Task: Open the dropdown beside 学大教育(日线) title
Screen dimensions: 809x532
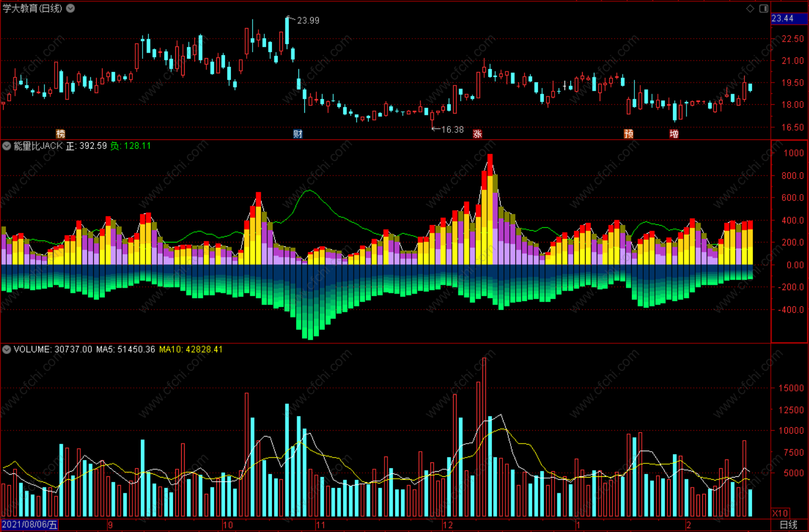Action: (x=70, y=8)
